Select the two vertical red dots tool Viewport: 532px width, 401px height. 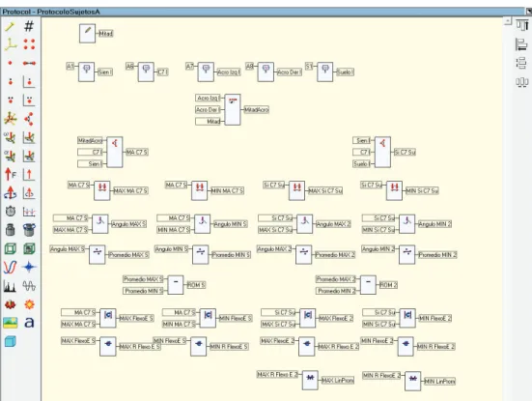click(11, 81)
